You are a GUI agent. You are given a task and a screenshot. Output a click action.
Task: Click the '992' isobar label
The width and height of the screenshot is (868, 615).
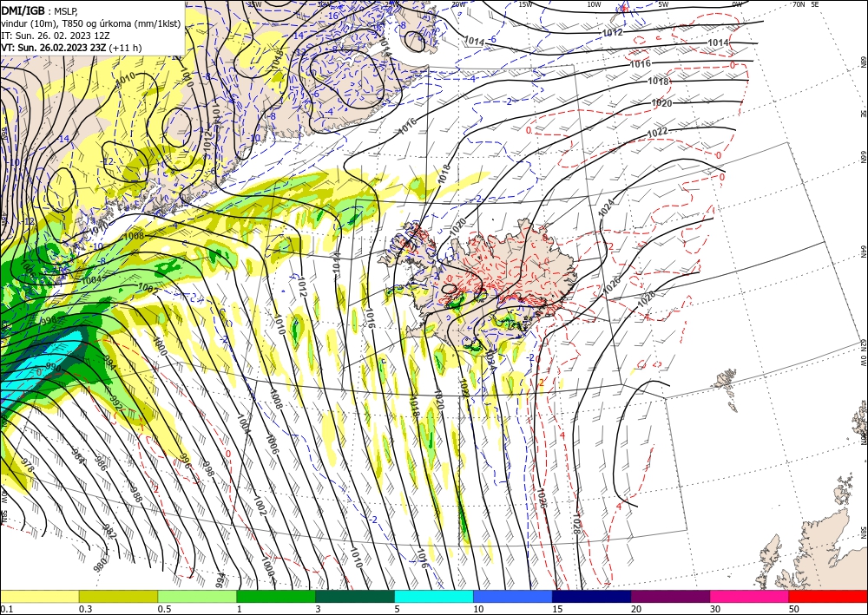coord(116,401)
